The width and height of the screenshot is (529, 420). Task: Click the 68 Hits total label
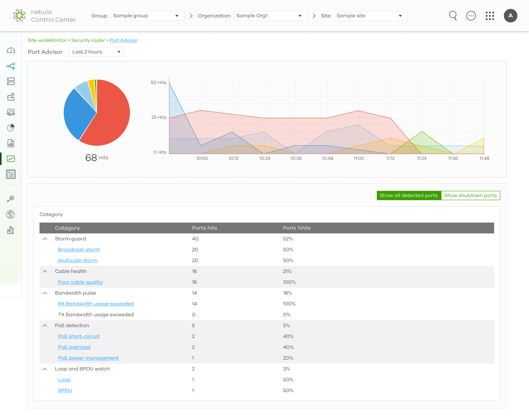pos(97,158)
